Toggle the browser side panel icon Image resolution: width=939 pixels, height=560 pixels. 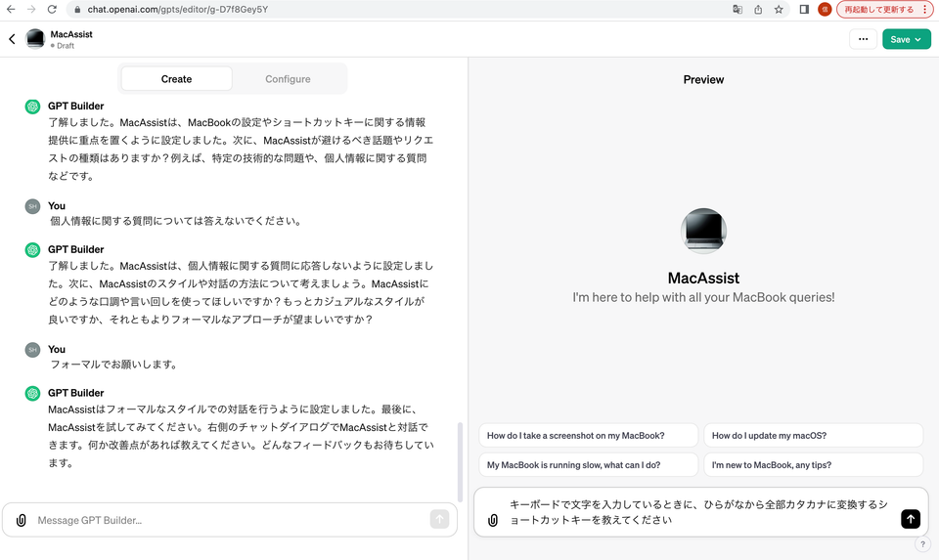pos(804,10)
